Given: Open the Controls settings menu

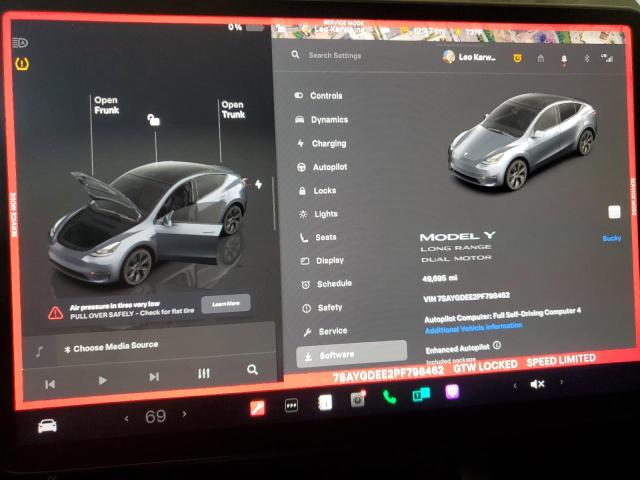Looking at the screenshot, I should 318,96.
